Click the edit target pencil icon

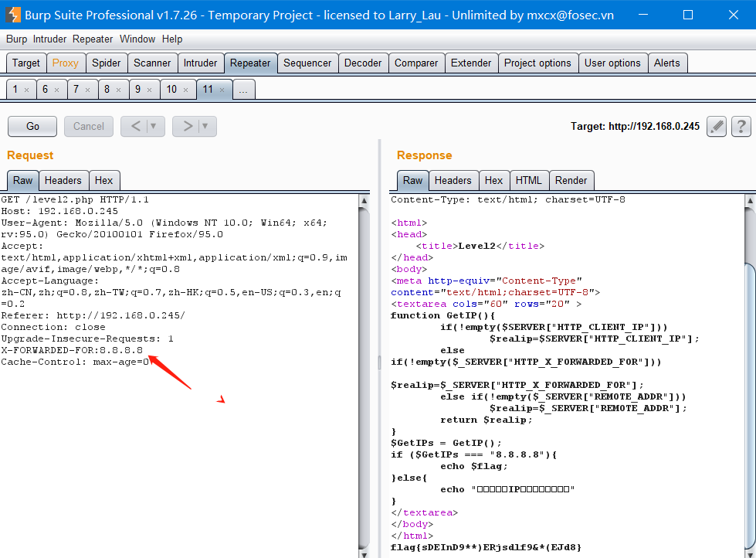click(x=717, y=127)
